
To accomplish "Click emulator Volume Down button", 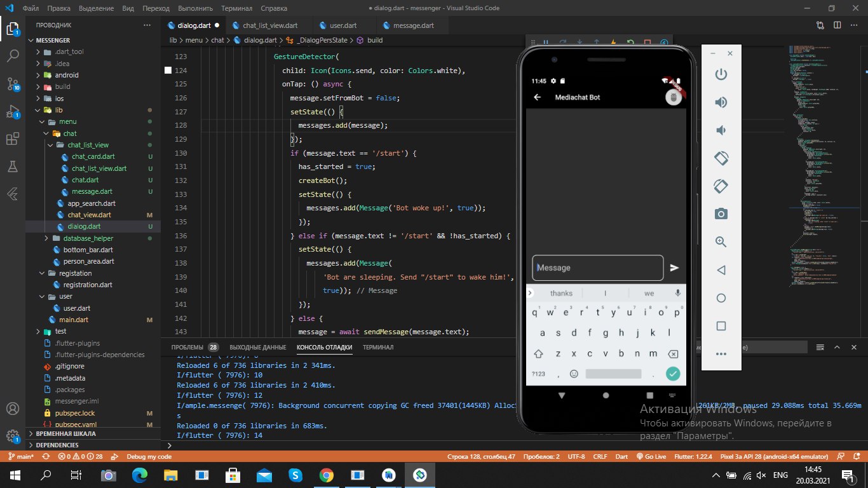I will click(x=721, y=130).
